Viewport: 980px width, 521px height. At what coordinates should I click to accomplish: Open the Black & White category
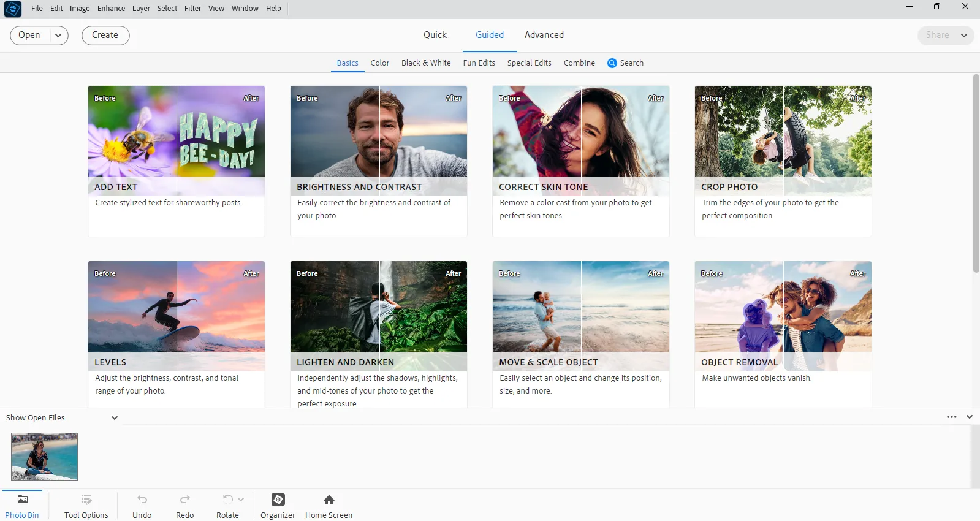point(426,63)
